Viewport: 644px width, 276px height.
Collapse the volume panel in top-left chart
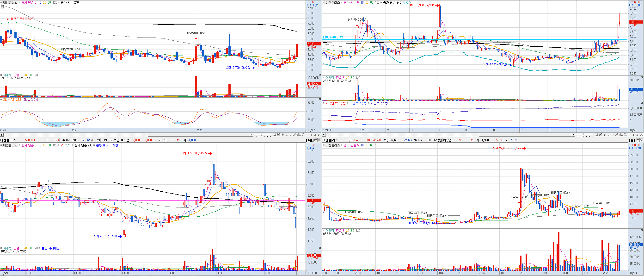tap(319, 75)
